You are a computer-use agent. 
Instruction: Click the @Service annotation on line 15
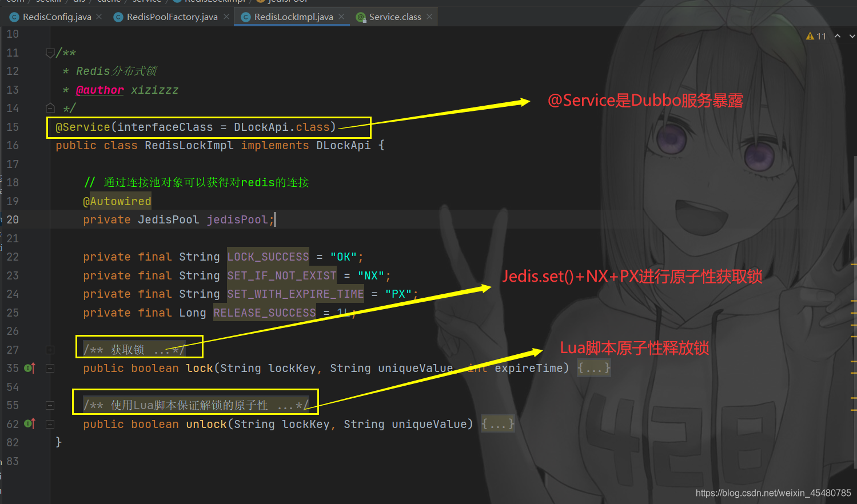(82, 127)
